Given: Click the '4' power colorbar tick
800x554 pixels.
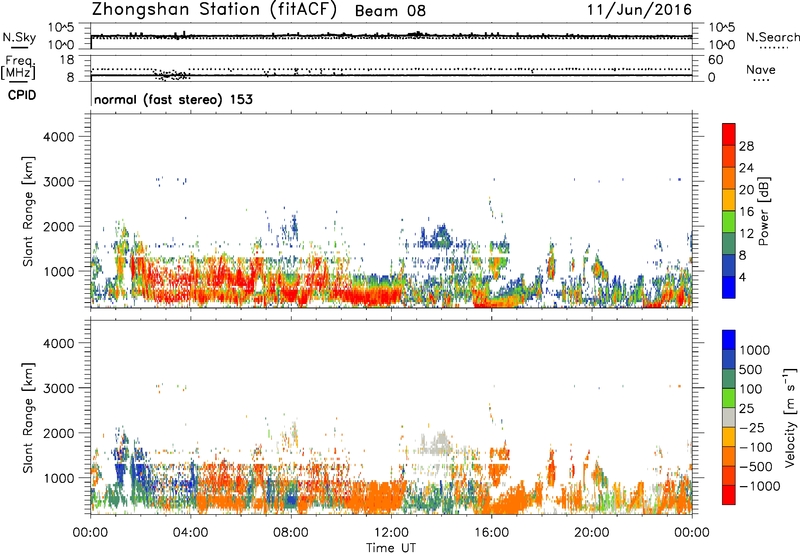Looking at the screenshot, I should click(x=743, y=278).
